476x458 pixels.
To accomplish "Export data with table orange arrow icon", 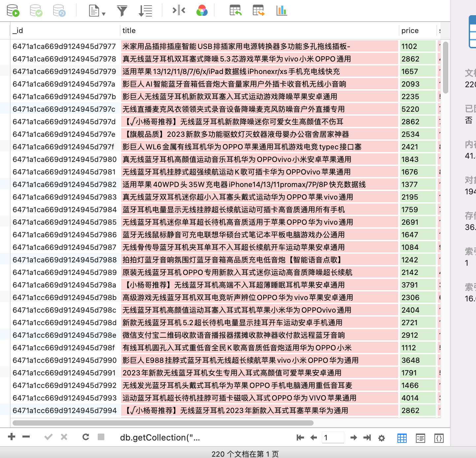I will [x=259, y=11].
